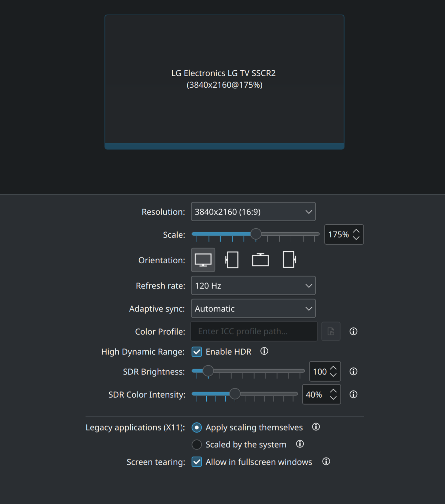Select Scaled by the system radio button

tap(197, 445)
